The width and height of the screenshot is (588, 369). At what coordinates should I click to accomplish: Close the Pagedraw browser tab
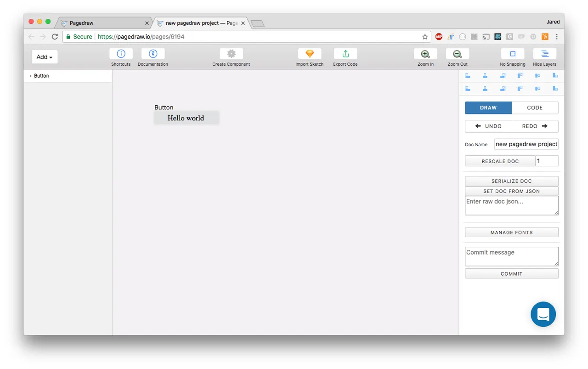coord(147,23)
